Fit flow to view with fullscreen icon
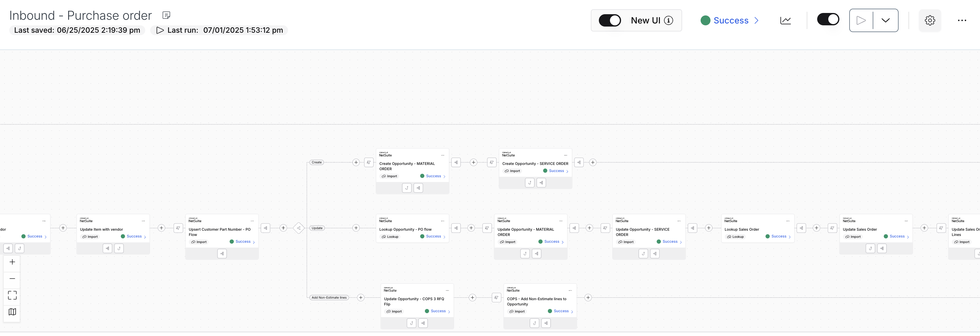The image size is (980, 336). [x=12, y=295]
